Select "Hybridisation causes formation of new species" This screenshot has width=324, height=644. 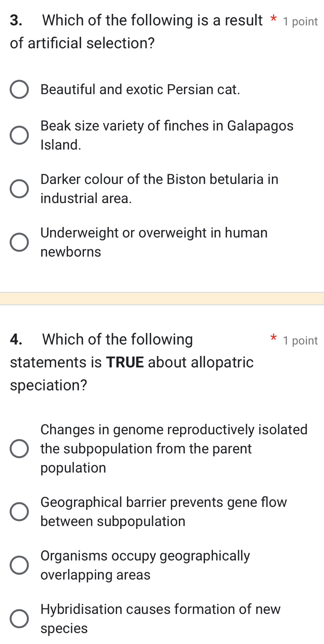[160, 618]
